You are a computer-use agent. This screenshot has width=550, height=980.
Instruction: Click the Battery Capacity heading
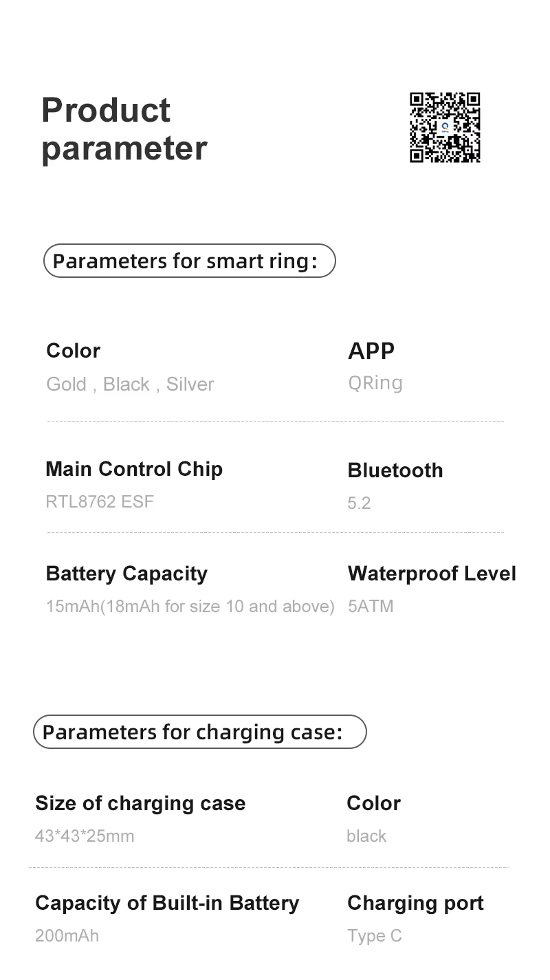pos(126,574)
